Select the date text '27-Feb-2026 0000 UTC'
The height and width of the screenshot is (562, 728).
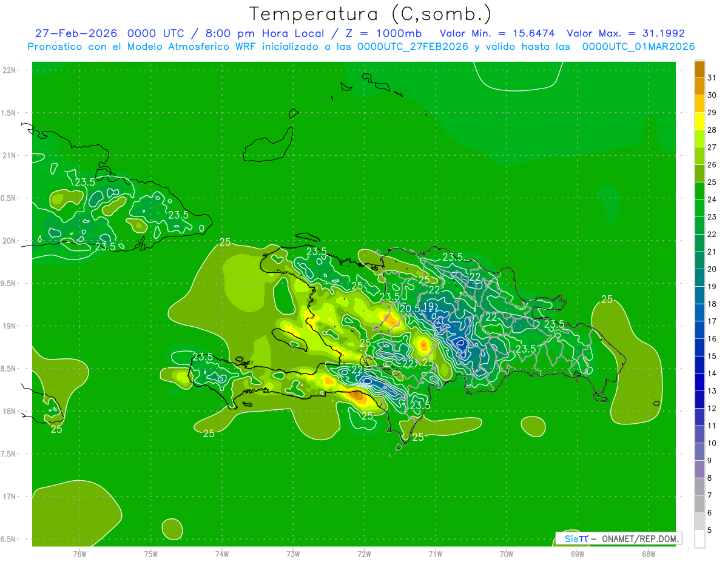[110, 33]
